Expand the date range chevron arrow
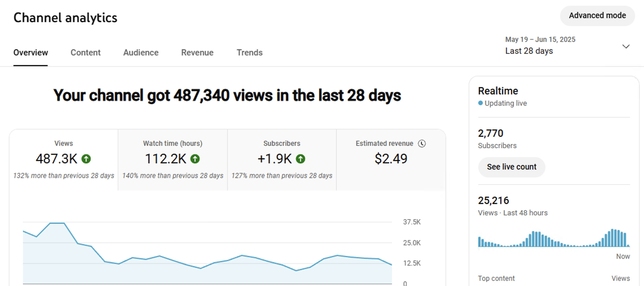 pos(626,46)
